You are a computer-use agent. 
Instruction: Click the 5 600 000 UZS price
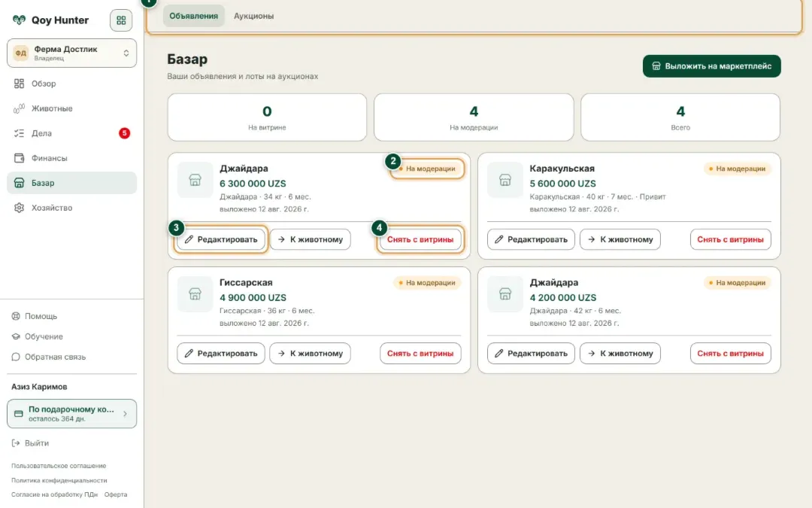point(563,184)
